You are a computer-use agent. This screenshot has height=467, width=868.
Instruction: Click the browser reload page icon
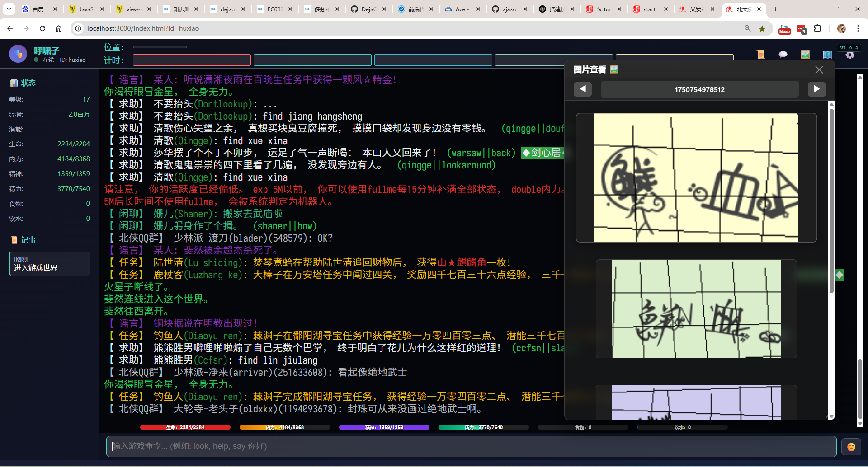point(42,28)
